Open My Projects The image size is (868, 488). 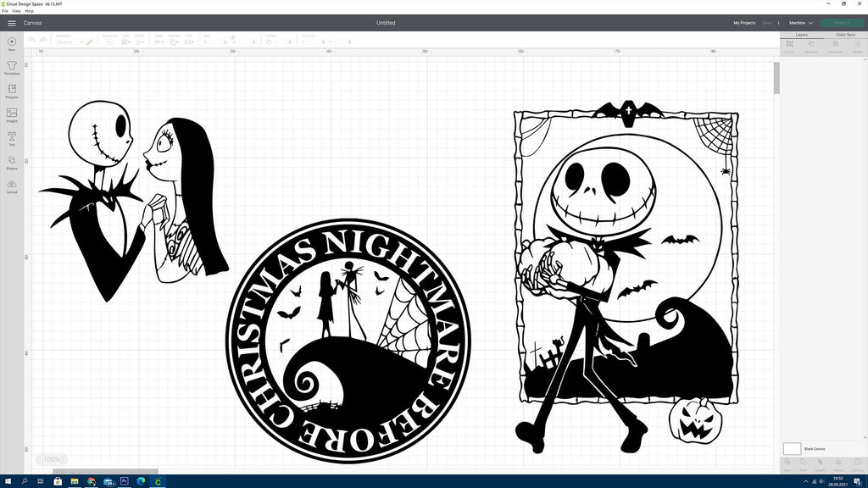point(744,23)
